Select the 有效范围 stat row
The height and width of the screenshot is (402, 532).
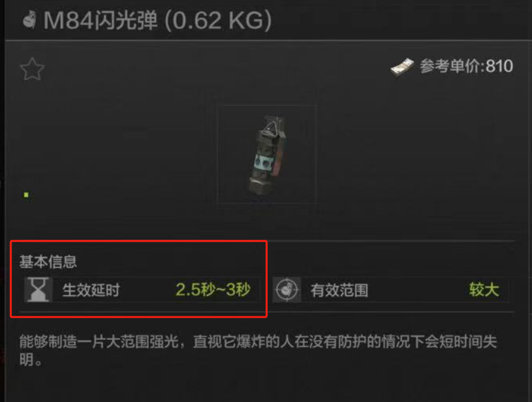click(391, 290)
